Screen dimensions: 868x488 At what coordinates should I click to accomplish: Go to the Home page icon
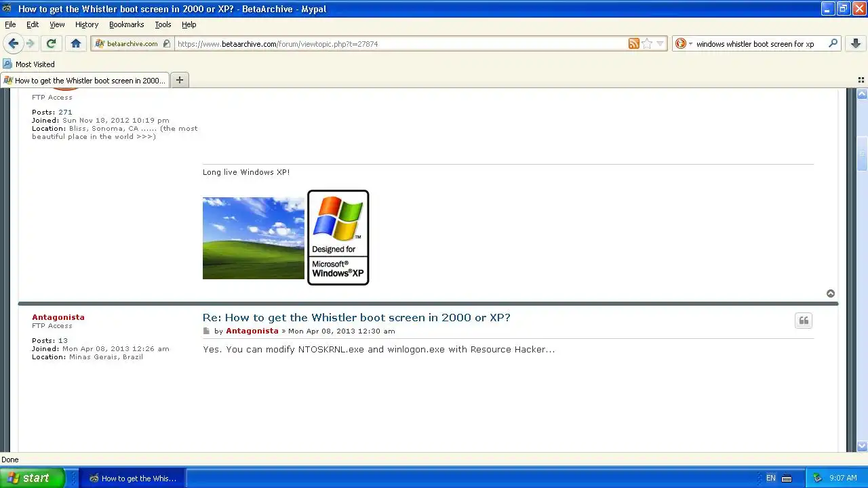pyautogui.click(x=76, y=43)
